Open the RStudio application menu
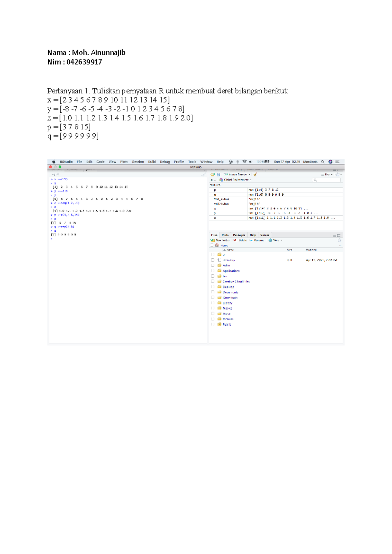Viewport: 392px width, 554px height. (x=66, y=162)
